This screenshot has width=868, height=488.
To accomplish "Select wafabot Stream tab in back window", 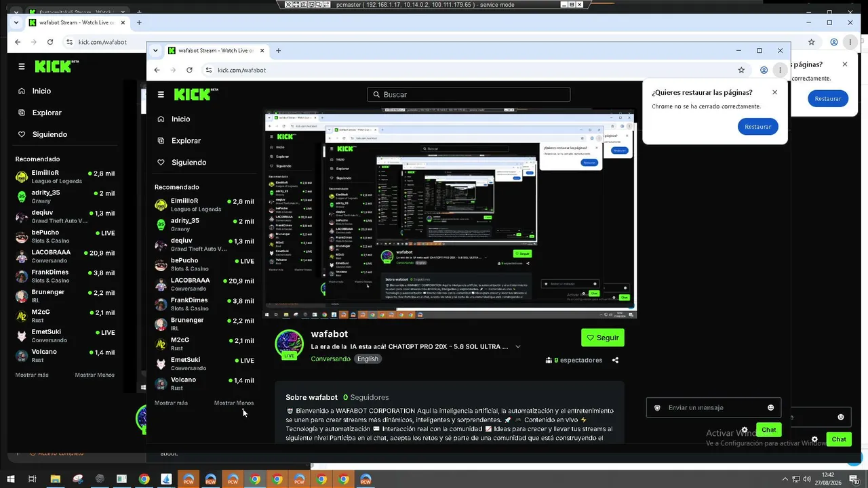I will [77, 22].
